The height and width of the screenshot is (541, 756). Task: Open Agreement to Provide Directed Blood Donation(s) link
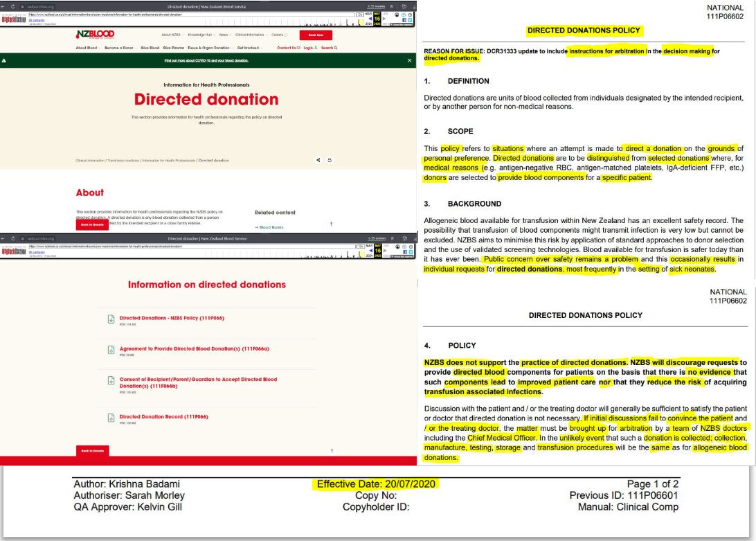195,348
